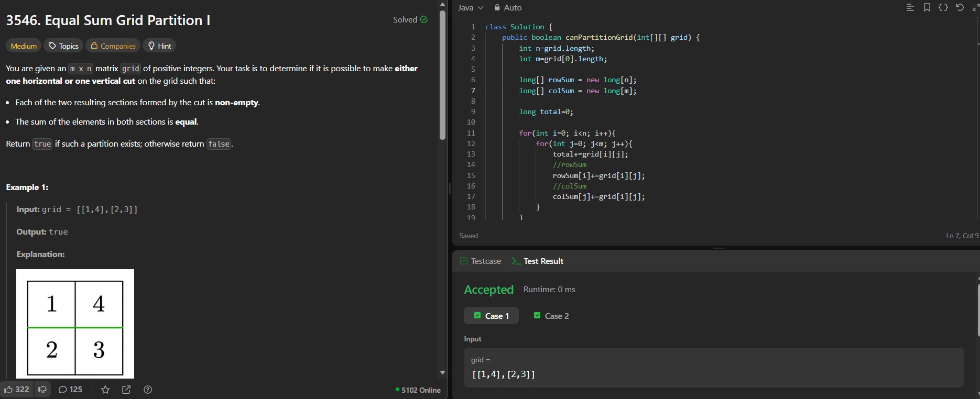The height and width of the screenshot is (399, 980).
Task: Bookmark the code with the bookmark icon
Action: click(927, 7)
